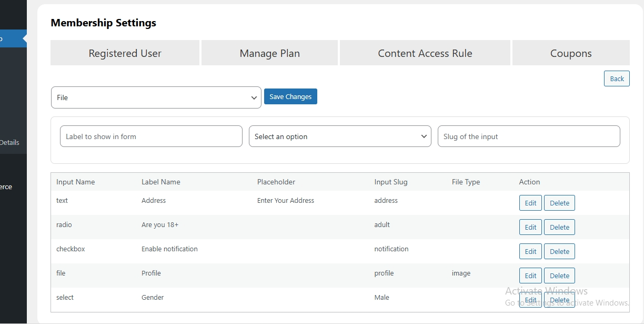Image resolution: width=644 pixels, height=324 pixels.
Task: Delete the Profile file row
Action: [x=559, y=276]
